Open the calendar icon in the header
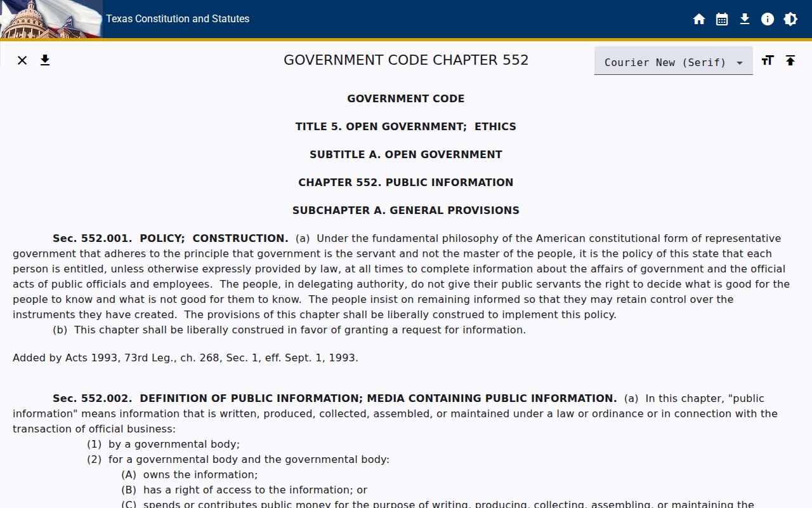 (x=722, y=19)
